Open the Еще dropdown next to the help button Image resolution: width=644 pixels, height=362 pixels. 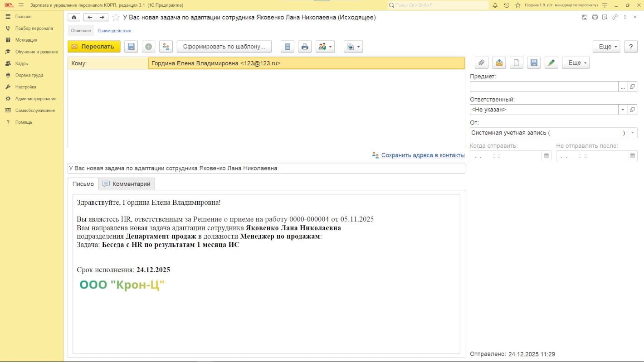point(606,47)
